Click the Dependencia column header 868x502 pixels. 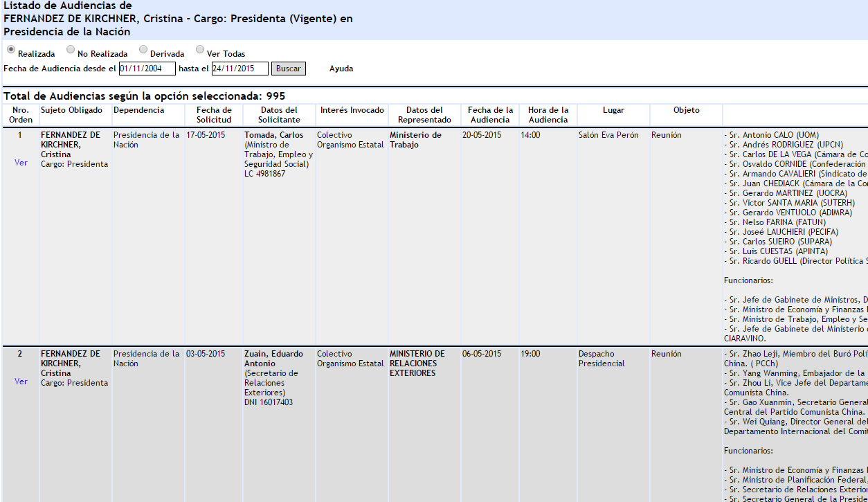pyautogui.click(x=138, y=110)
